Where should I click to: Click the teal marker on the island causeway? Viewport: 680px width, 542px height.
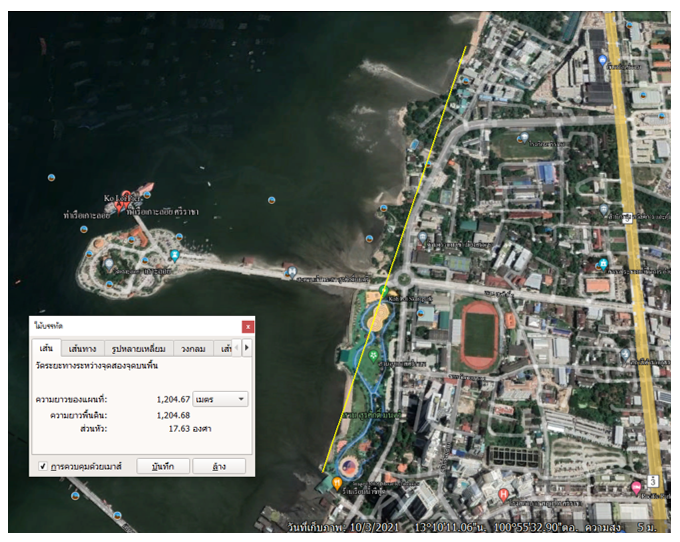tap(175, 255)
